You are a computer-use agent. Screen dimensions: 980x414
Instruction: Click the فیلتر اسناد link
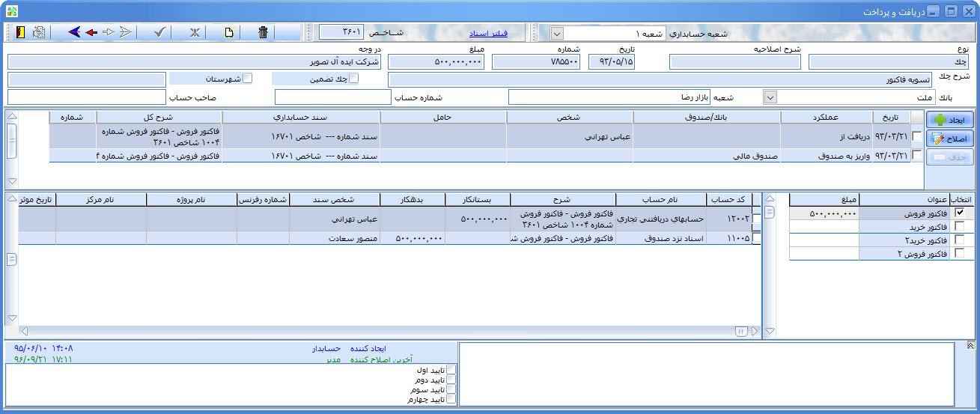pyautogui.click(x=488, y=34)
